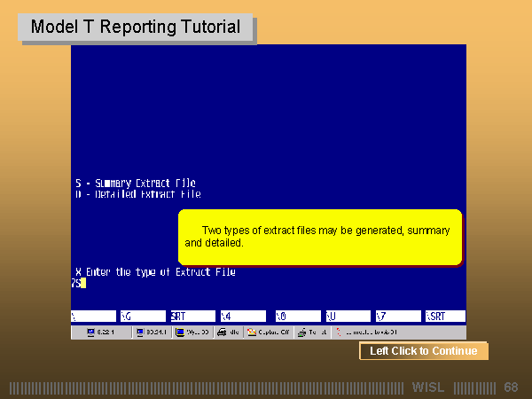532x399 pixels.
Task: Click the Telnet connection status icon
Action: pyautogui.click(x=312, y=332)
